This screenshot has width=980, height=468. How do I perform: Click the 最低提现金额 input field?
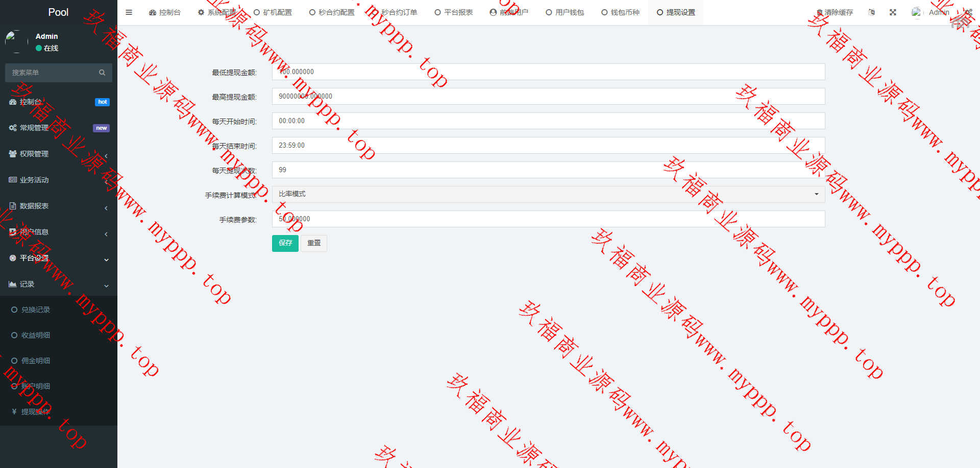click(548, 72)
